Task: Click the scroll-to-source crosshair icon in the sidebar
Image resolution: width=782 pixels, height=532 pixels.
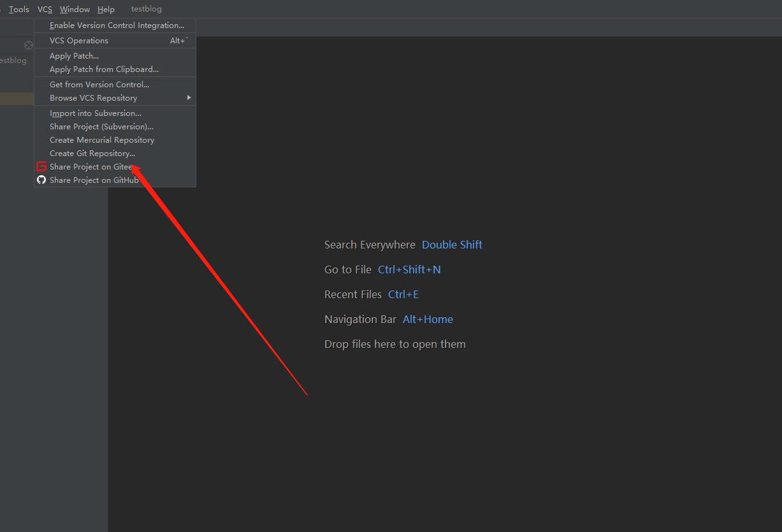Action: [27, 45]
